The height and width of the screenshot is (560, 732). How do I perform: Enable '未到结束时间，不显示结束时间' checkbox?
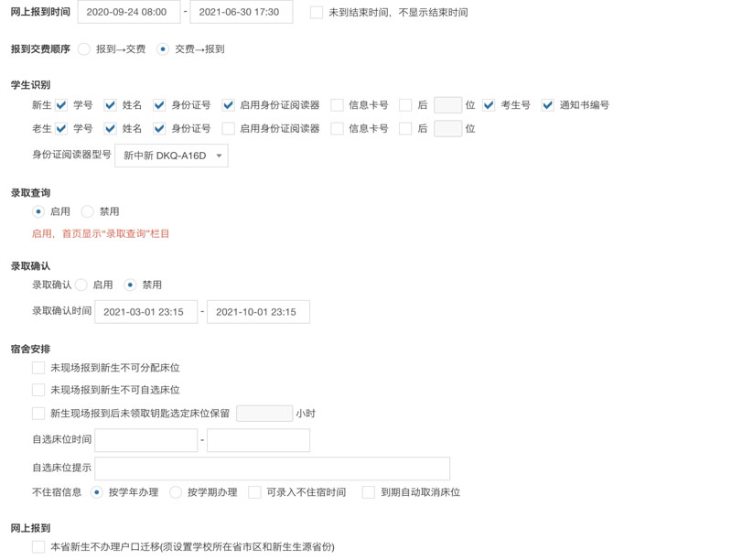[317, 13]
